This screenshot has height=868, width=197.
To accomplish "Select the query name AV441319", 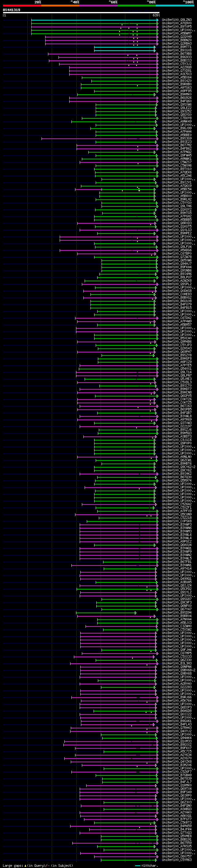I will (x=11, y=10).
